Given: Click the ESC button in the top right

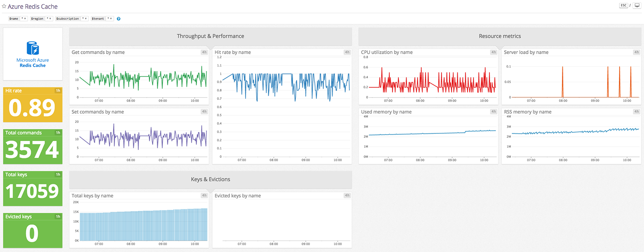Looking at the screenshot, I should point(623,5).
